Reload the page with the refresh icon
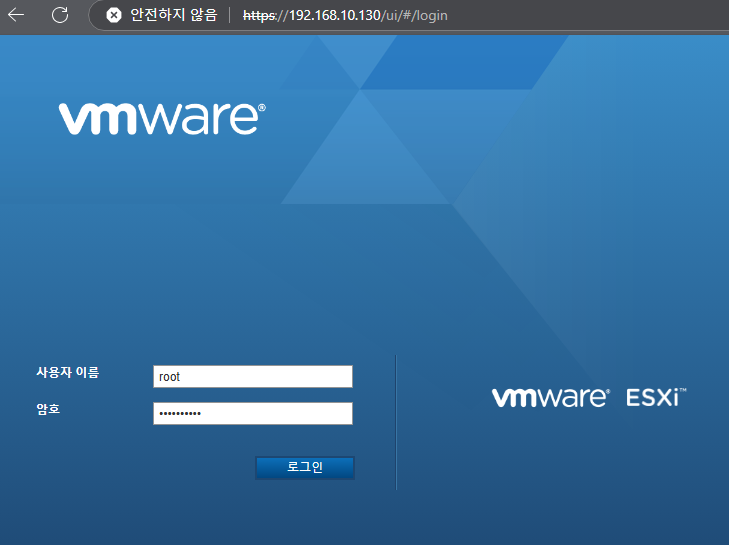 click(60, 15)
